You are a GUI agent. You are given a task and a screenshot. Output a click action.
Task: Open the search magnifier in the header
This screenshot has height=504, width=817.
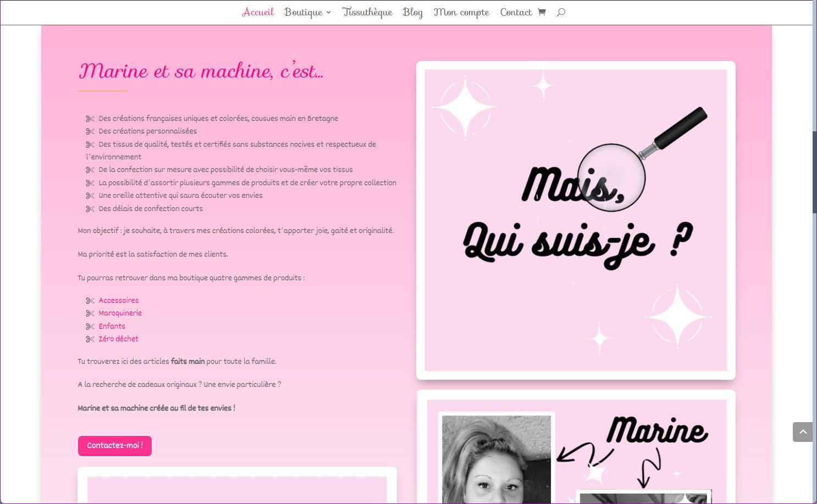click(561, 12)
